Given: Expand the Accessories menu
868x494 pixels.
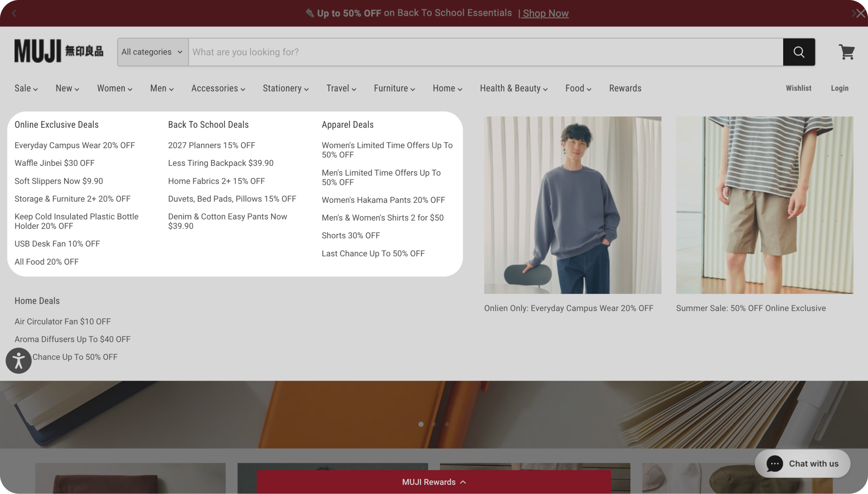Looking at the screenshot, I should tap(218, 88).
